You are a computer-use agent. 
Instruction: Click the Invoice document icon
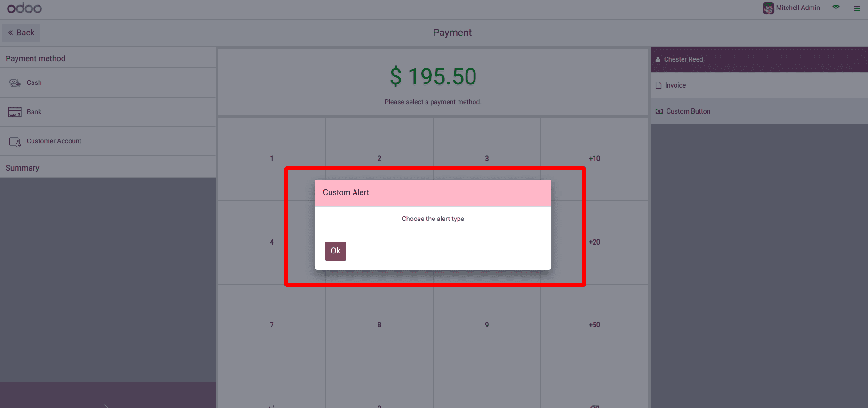pyautogui.click(x=659, y=85)
